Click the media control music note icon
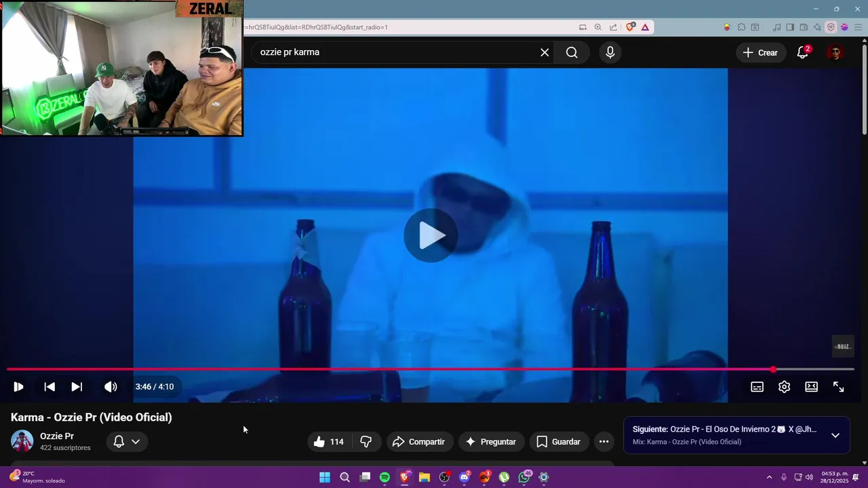 (776, 27)
